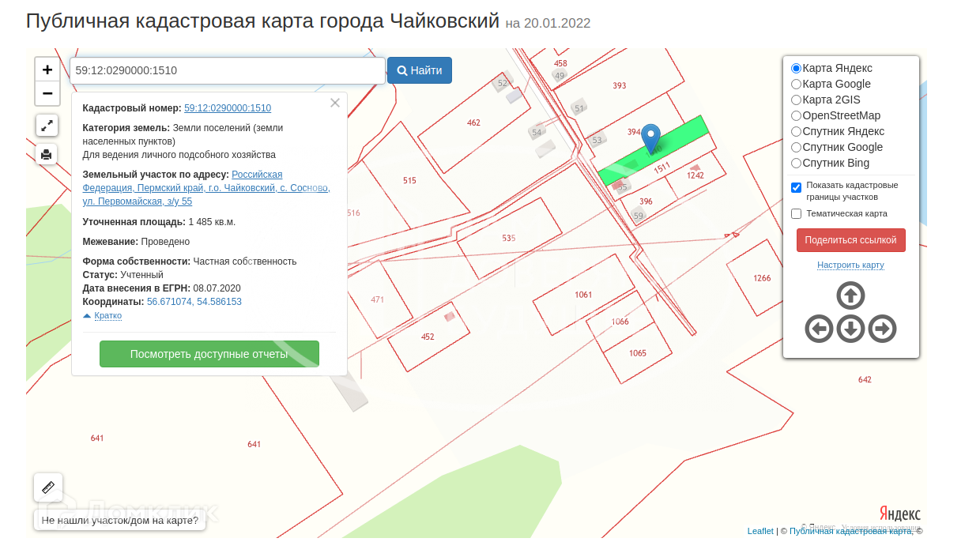The image size is (980, 557).
Task: Click Не нашли участок/дом на карте?
Action: coord(120,520)
